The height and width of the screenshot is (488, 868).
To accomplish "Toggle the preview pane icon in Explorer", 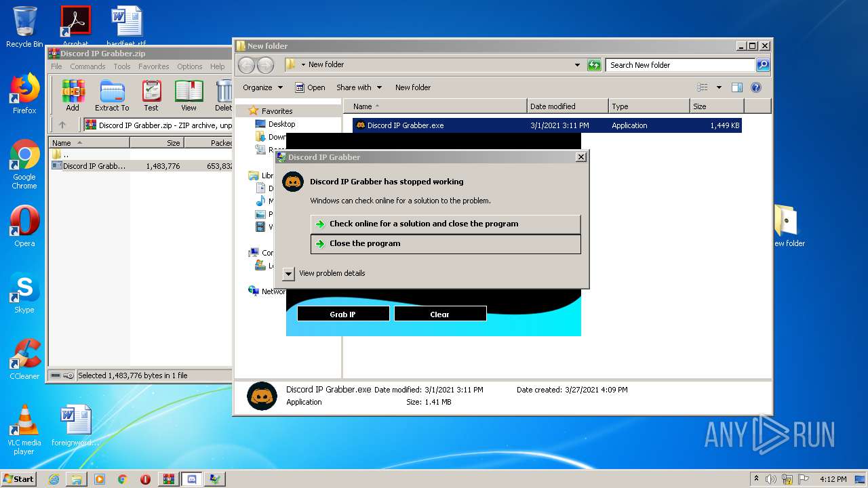I will click(737, 87).
